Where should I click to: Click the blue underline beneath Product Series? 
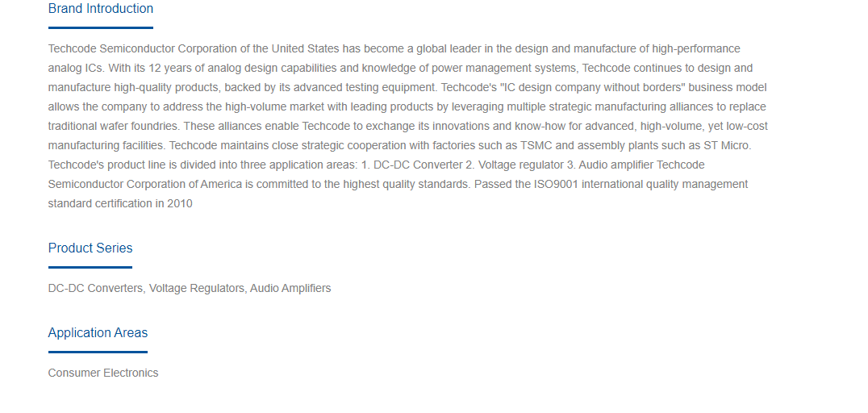coord(90,267)
